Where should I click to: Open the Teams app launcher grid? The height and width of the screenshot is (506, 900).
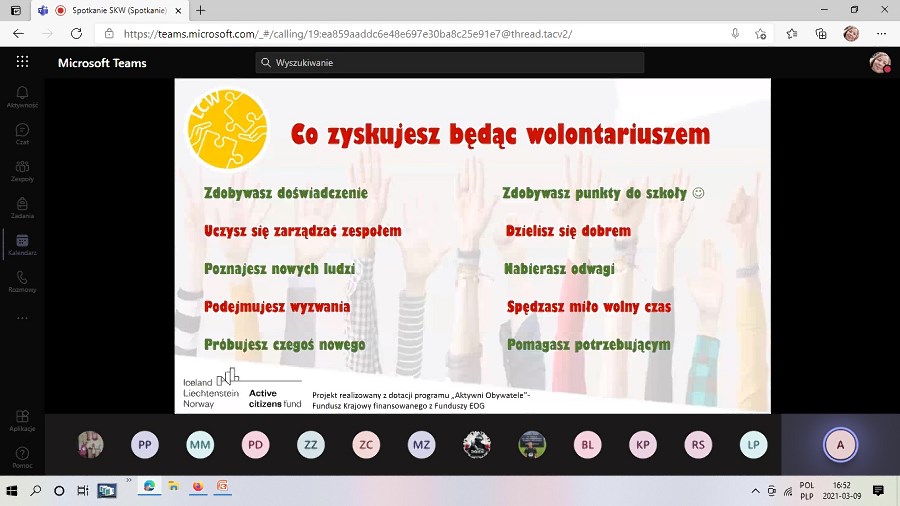coord(22,62)
